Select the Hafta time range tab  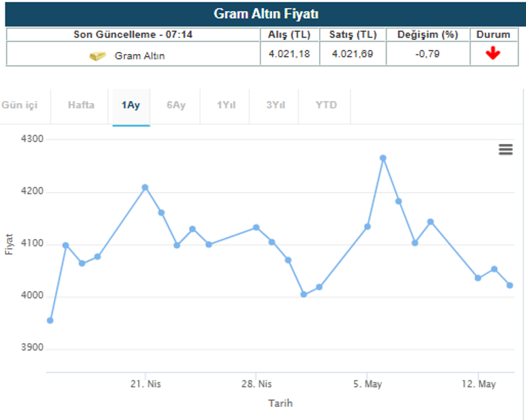pos(81,105)
